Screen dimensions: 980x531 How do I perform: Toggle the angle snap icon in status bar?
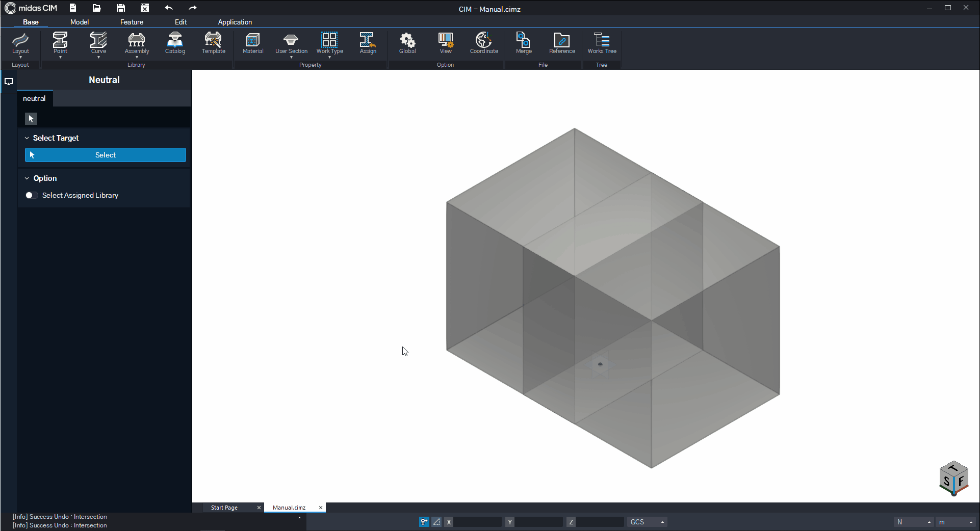click(436, 522)
